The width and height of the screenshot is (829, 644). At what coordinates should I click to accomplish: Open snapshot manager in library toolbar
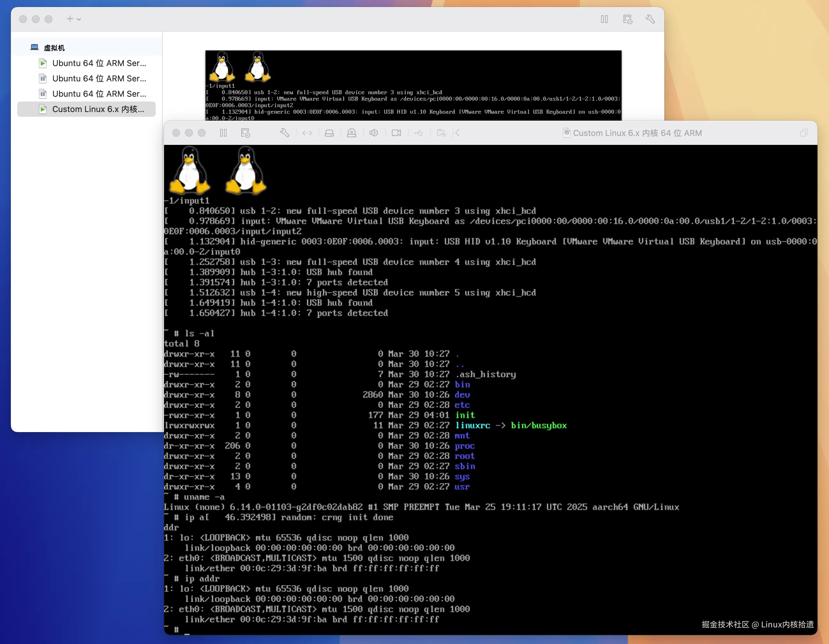[627, 19]
